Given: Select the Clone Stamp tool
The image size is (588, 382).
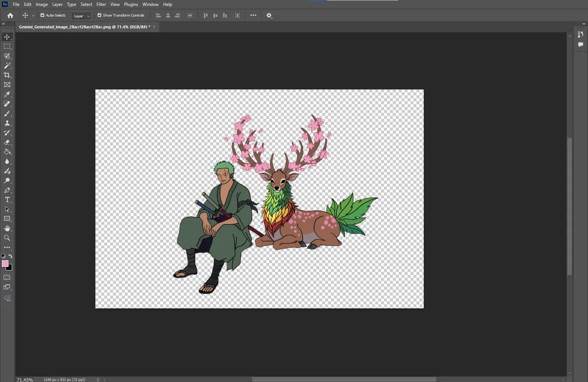Looking at the screenshot, I should click(7, 123).
